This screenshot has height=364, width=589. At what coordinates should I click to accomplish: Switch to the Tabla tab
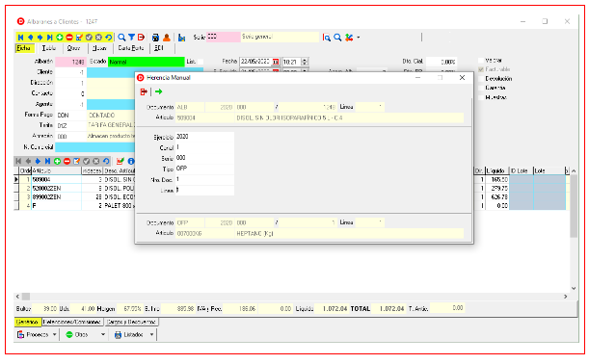pos(49,48)
